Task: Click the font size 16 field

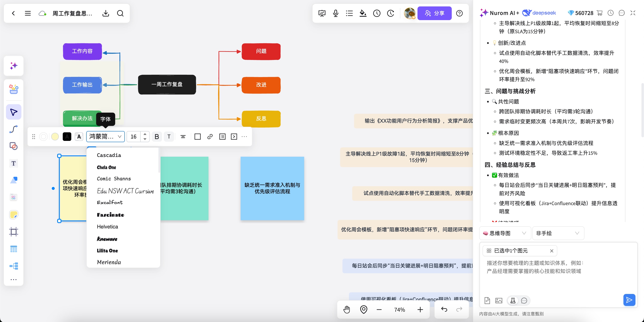Action: coord(134,137)
